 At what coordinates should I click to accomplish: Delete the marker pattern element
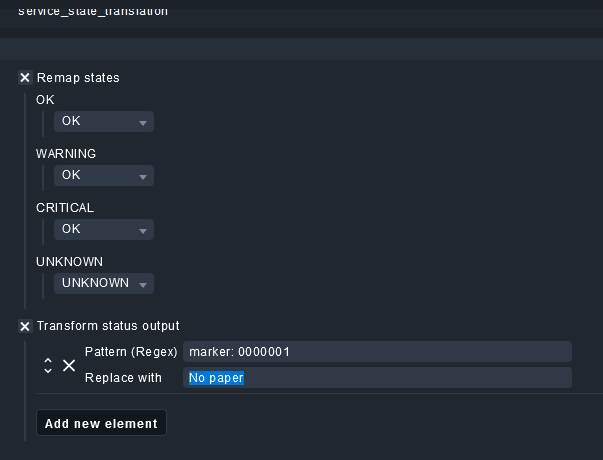(x=69, y=366)
